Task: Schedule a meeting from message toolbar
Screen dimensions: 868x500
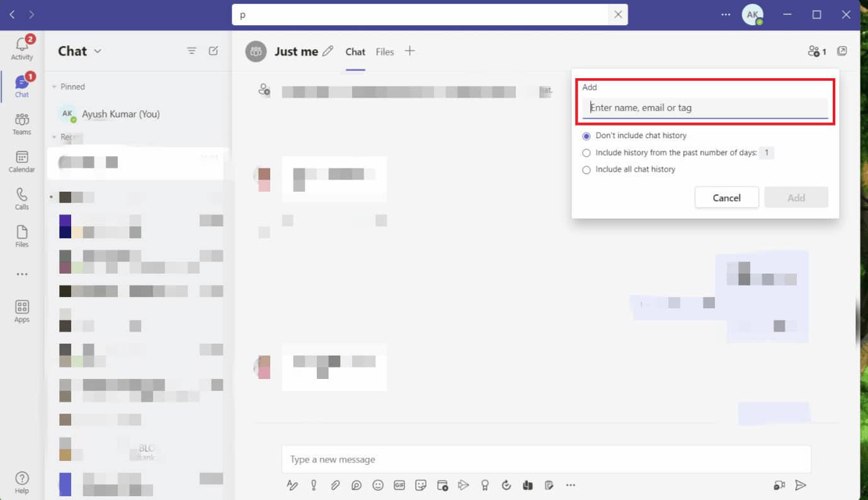Action: coord(442,485)
